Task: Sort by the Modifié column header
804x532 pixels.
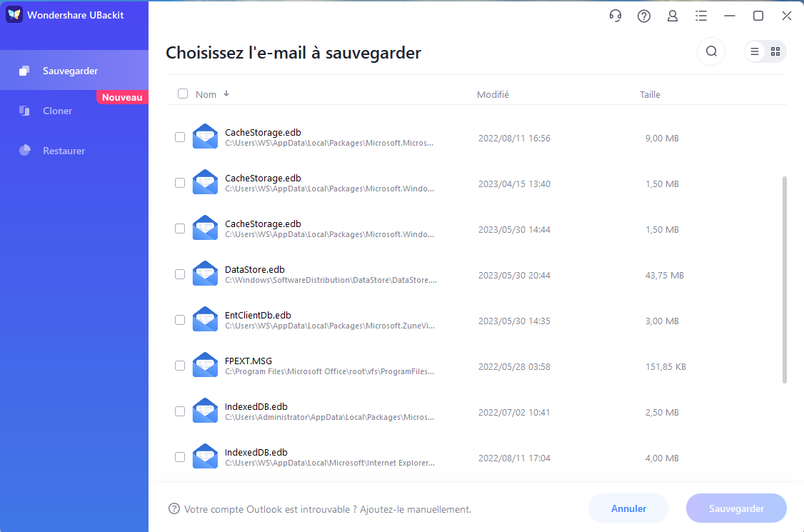Action: [493, 94]
